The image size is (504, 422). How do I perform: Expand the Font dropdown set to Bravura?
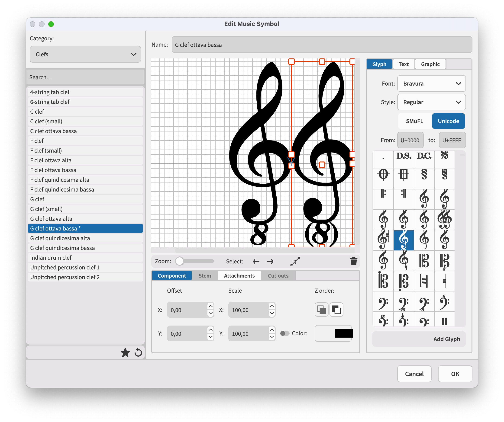[431, 84]
